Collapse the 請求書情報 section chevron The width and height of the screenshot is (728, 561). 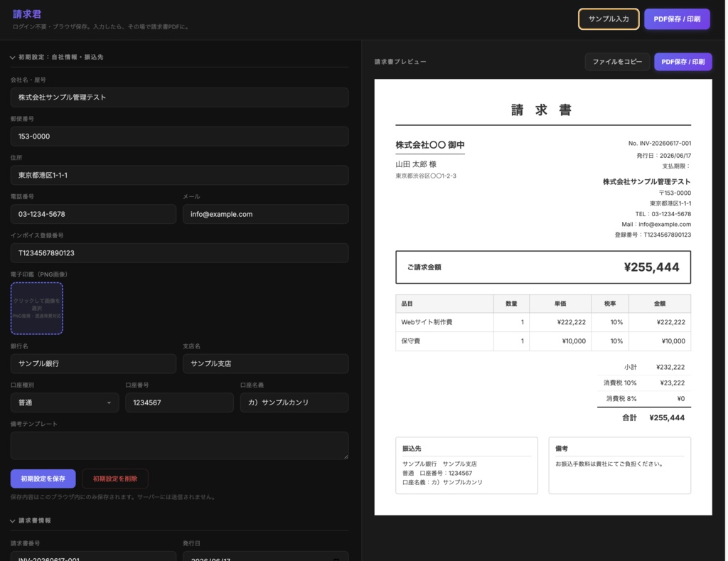(x=13, y=520)
